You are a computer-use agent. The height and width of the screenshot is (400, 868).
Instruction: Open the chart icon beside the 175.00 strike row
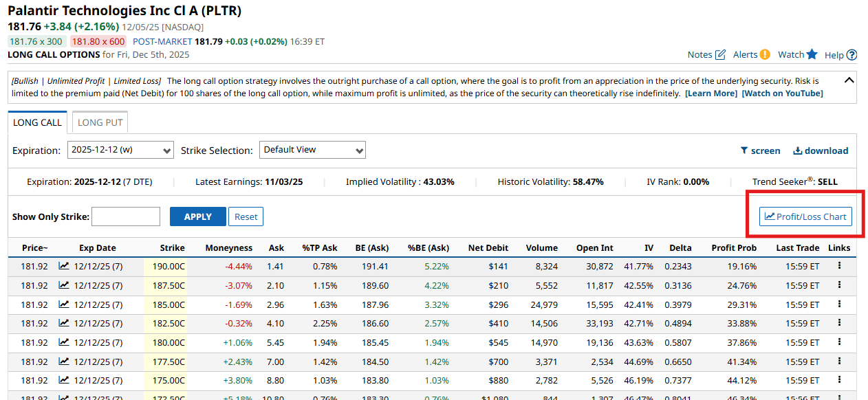click(x=64, y=380)
